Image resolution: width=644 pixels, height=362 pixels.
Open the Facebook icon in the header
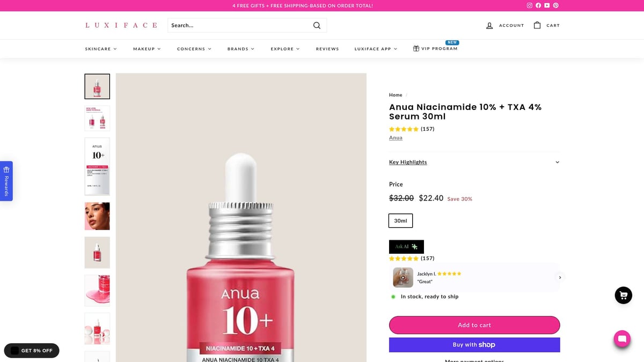[x=538, y=5]
